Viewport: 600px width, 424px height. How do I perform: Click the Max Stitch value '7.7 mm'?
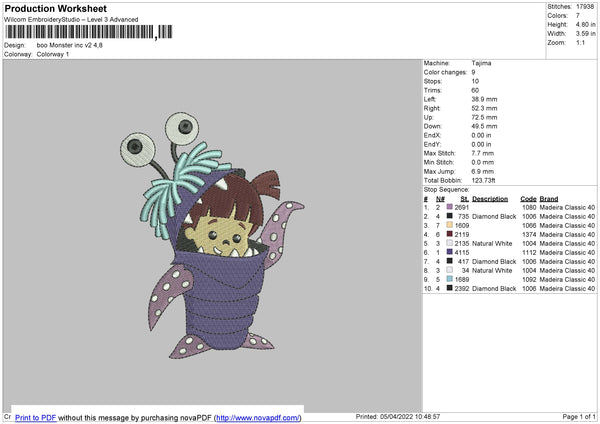483,153
